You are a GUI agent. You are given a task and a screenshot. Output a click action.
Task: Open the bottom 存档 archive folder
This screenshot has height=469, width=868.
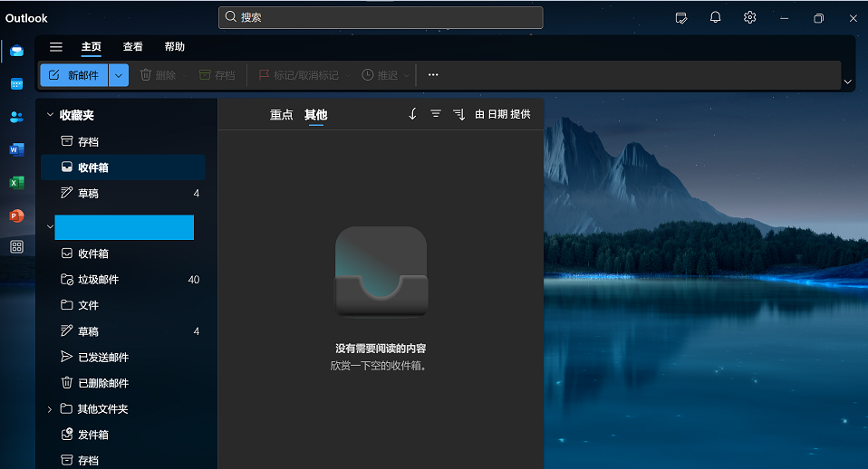123,460
